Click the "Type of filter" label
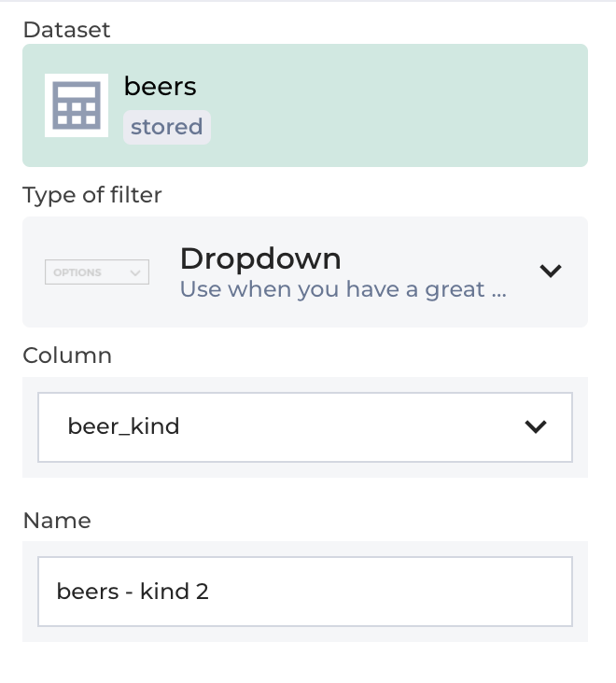 (x=92, y=195)
